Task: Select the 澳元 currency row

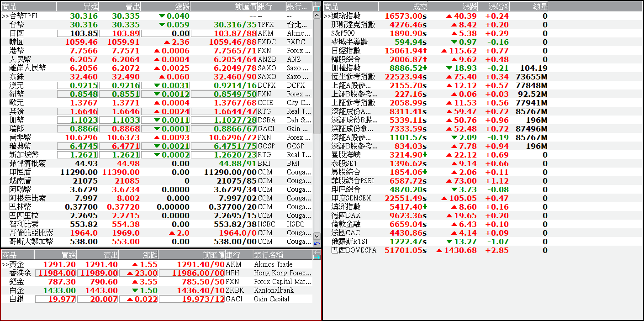Action: pyautogui.click(x=157, y=85)
